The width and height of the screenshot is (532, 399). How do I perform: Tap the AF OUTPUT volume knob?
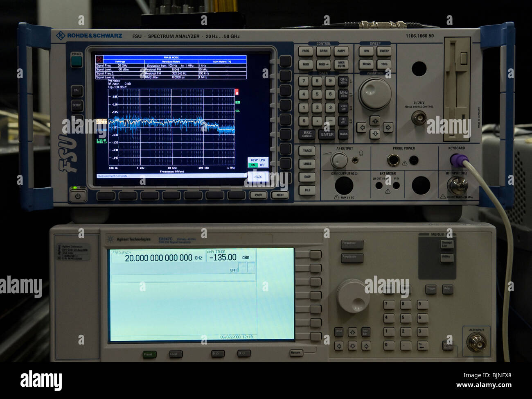tap(339, 160)
